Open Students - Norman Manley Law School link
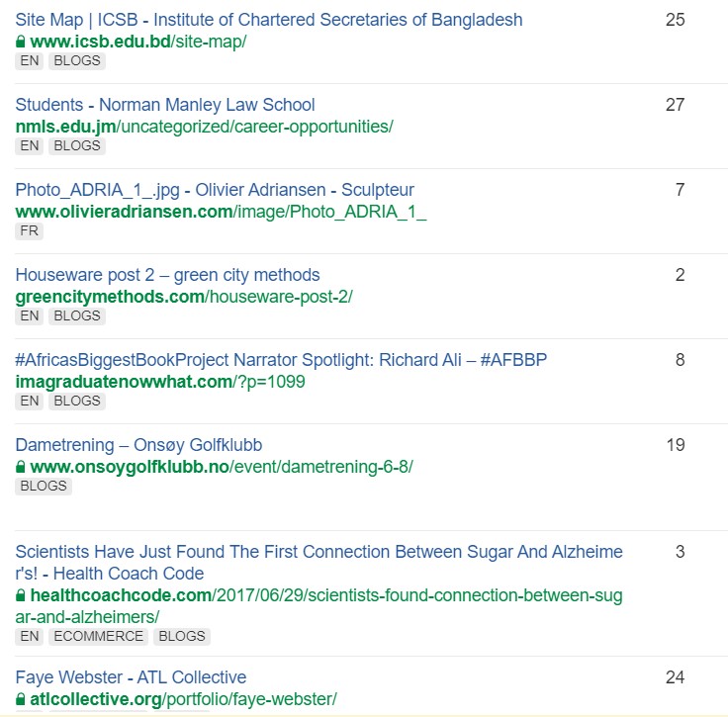Viewport: 728px width, 717px height. point(165,105)
